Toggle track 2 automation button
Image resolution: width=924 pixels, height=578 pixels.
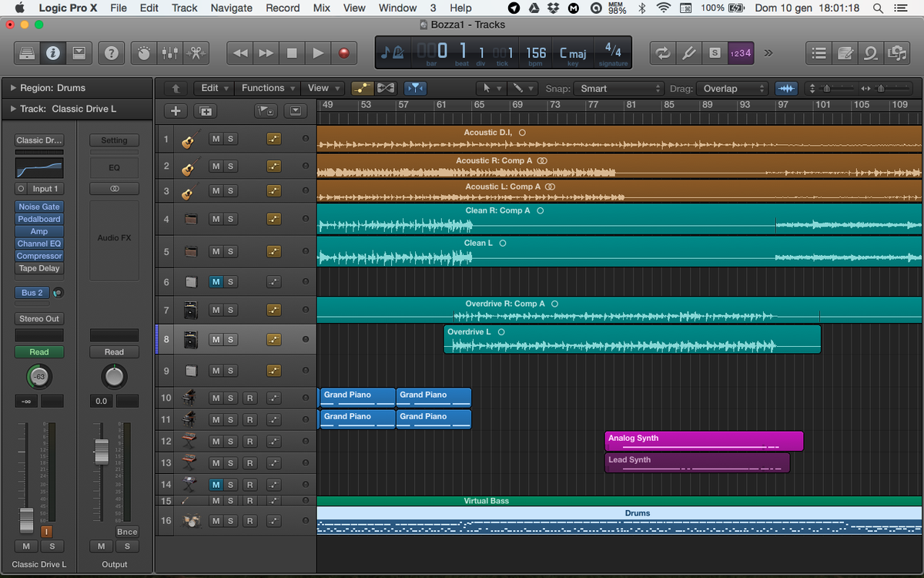(274, 166)
